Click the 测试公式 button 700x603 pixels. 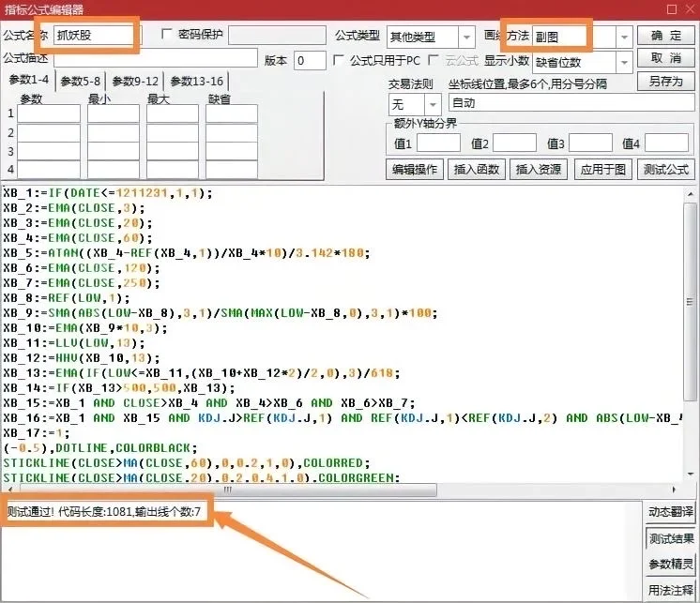(665, 170)
